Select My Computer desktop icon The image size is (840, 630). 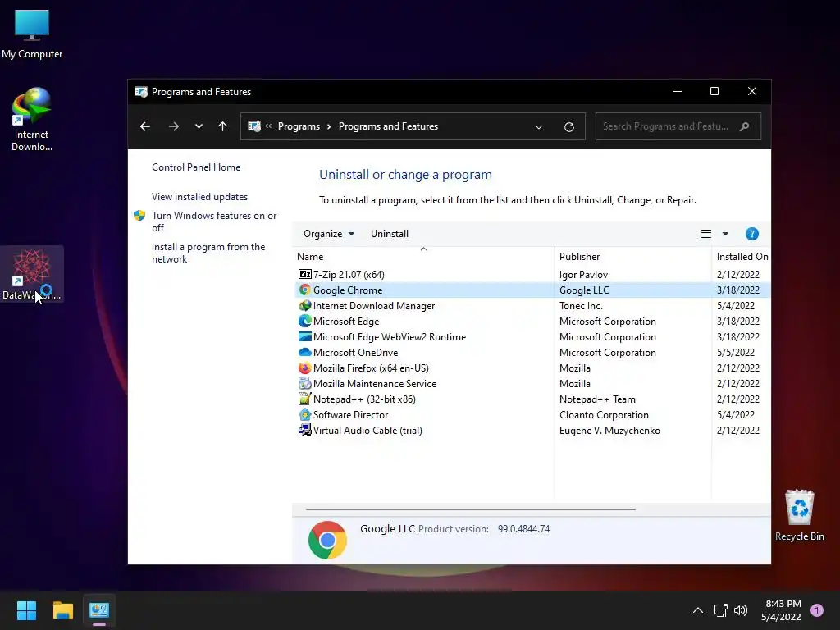pyautogui.click(x=32, y=34)
